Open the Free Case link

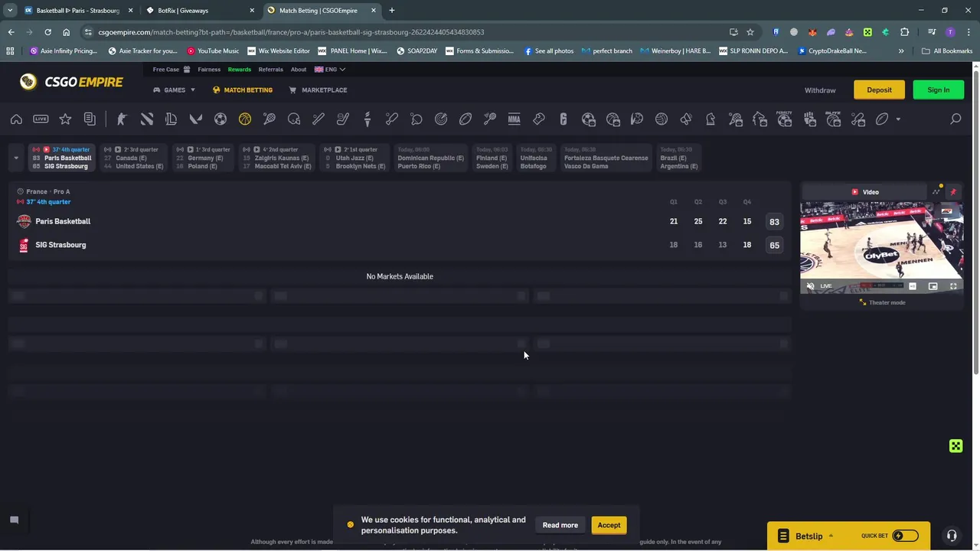171,70
